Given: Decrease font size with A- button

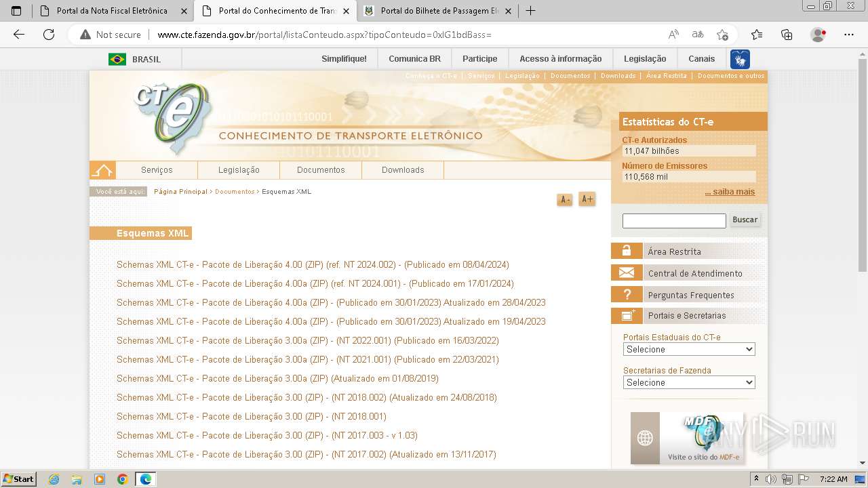Looking at the screenshot, I should click(x=564, y=199).
